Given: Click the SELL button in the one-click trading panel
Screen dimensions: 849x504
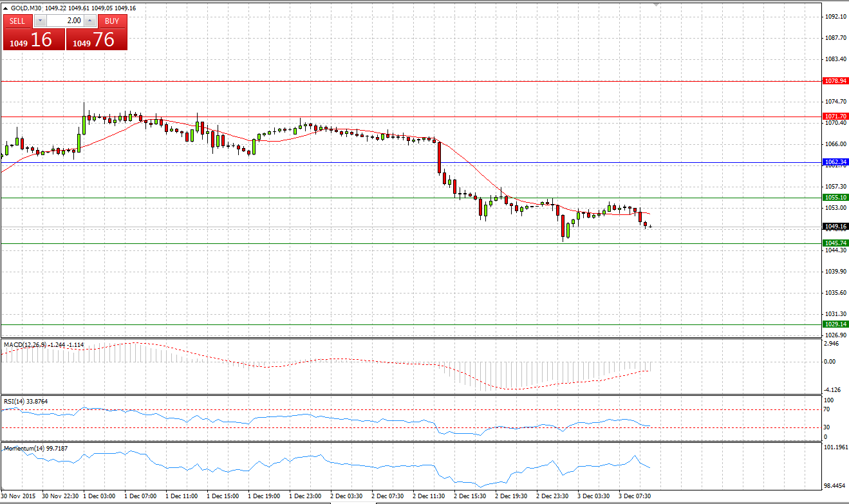Looking at the screenshot, I should pos(18,21).
